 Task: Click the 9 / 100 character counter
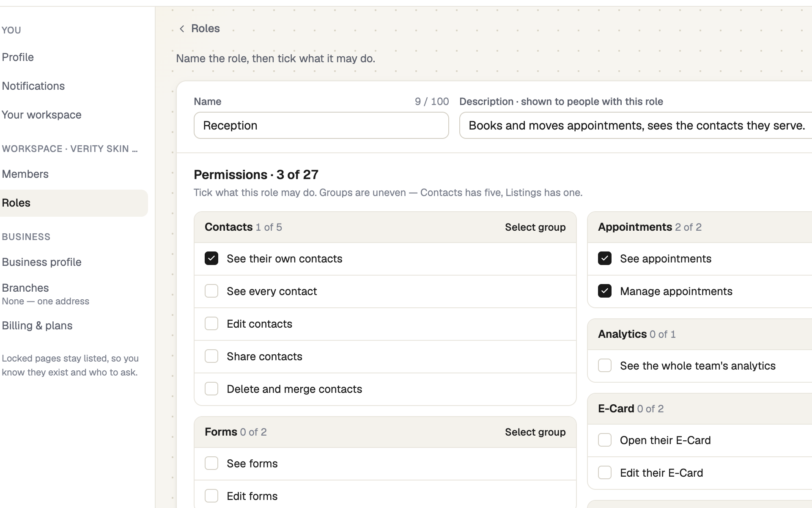click(x=432, y=102)
